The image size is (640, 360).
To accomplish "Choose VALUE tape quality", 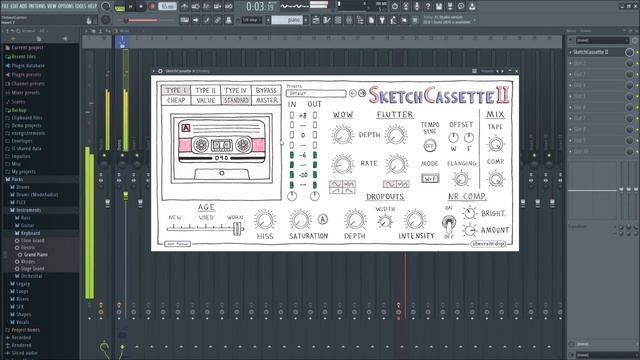I will [205, 100].
